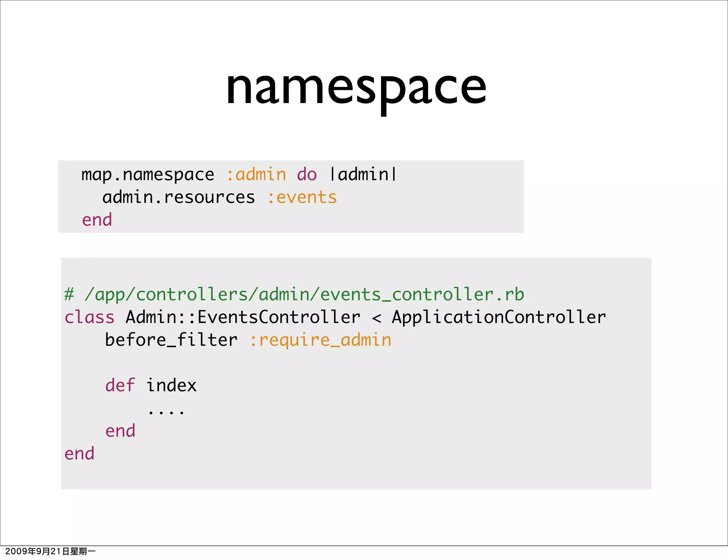Viewport: 728px width, 560px height.
Task: Click the green file path comment line
Action: (294, 295)
